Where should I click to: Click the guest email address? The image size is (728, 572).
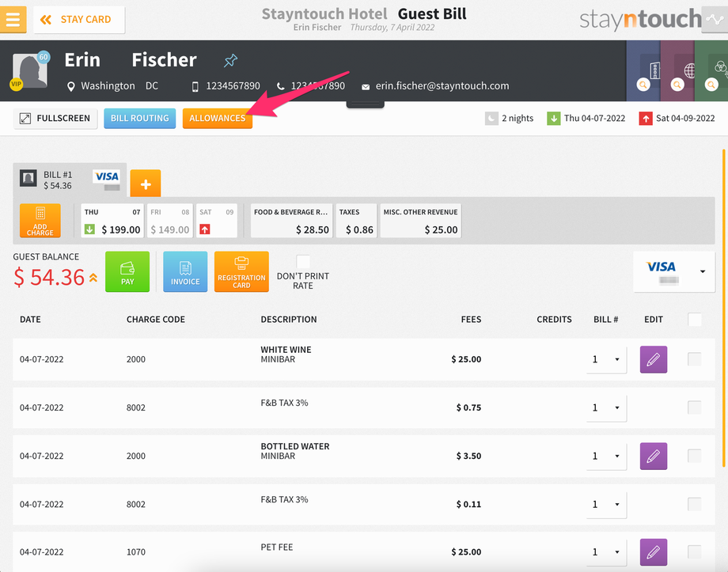[x=442, y=86]
